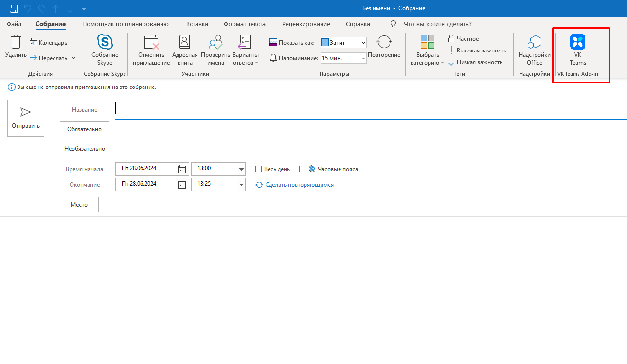Open Skype meeting icon in ribbon
627x364 pixels.
click(105, 42)
